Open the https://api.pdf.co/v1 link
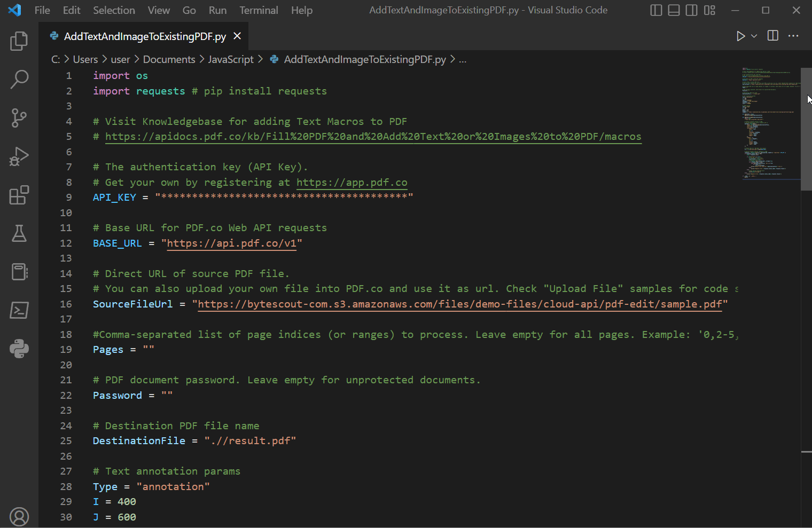 (232, 243)
